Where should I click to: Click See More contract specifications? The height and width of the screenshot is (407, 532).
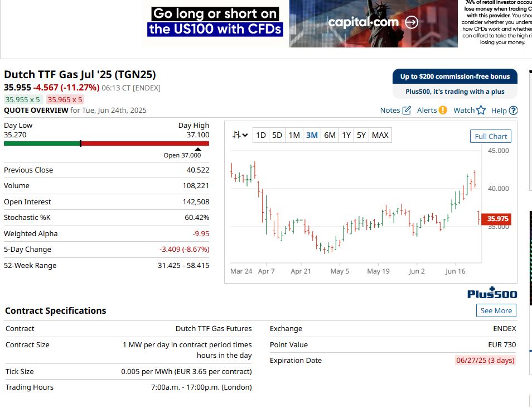(496, 311)
